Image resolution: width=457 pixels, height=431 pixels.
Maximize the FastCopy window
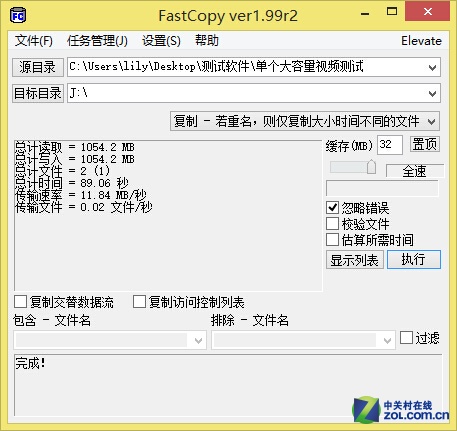pos(392,12)
